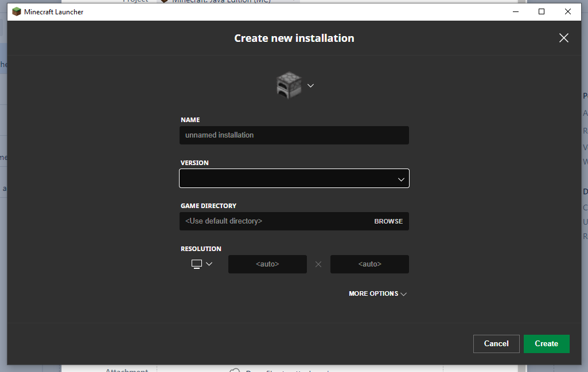Focus the Name input field
This screenshot has height=372, width=588.
click(294, 135)
